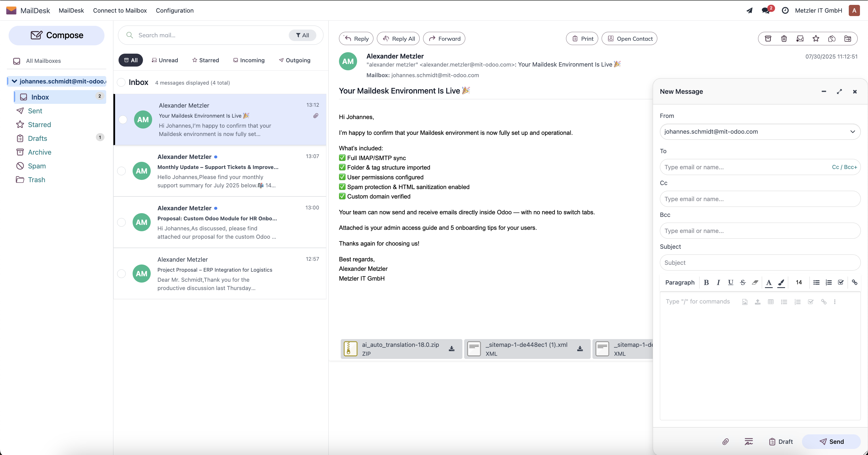Open the Drafts folder
Screen dimensions: 868x455
coord(37,138)
